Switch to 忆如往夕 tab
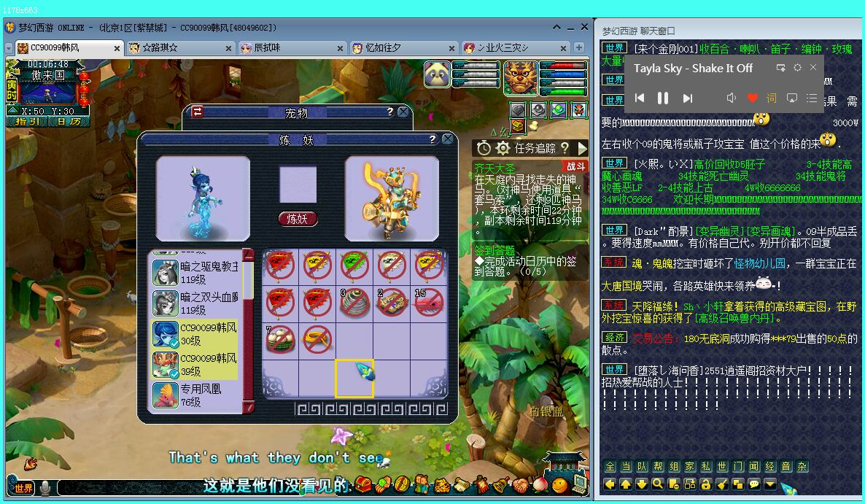 [404, 48]
